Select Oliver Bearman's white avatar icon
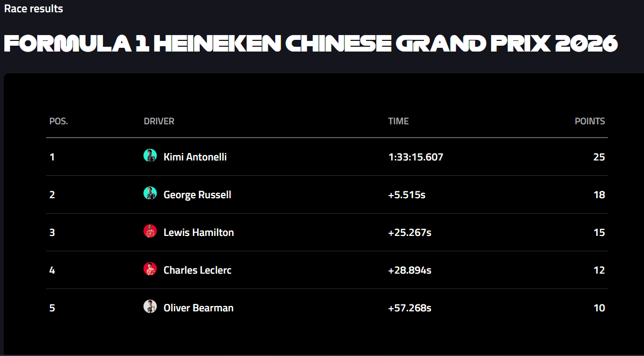The height and width of the screenshot is (356, 644). [x=150, y=307]
